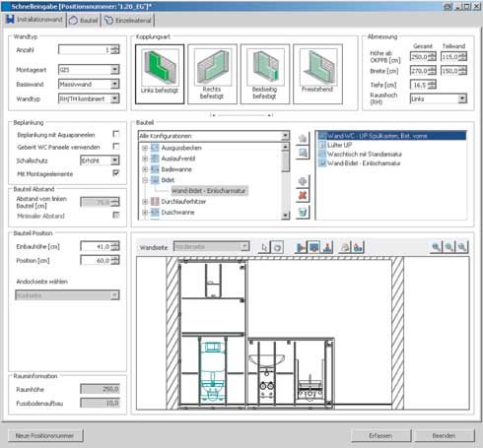Viewport: 483px width, 448px height.
Task: Expand the Badewanne tree node
Action: (145, 169)
